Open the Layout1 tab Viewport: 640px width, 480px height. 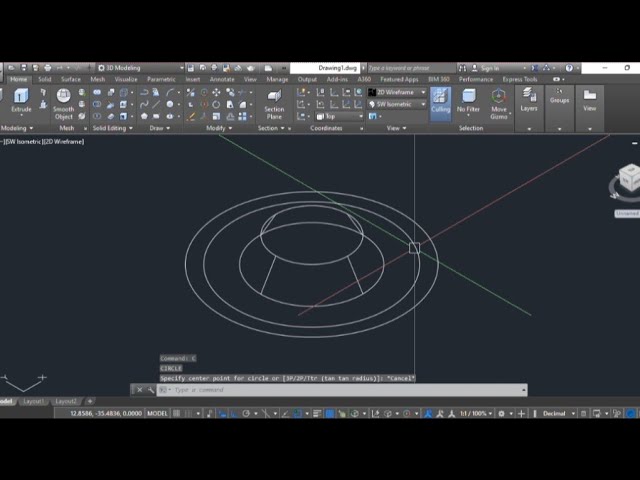[33, 401]
